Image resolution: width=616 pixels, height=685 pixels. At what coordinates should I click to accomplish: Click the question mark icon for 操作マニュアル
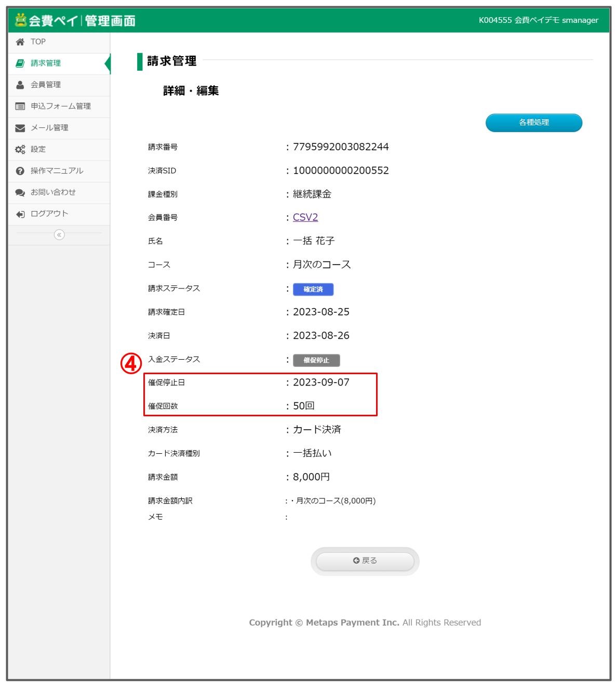[x=20, y=171]
